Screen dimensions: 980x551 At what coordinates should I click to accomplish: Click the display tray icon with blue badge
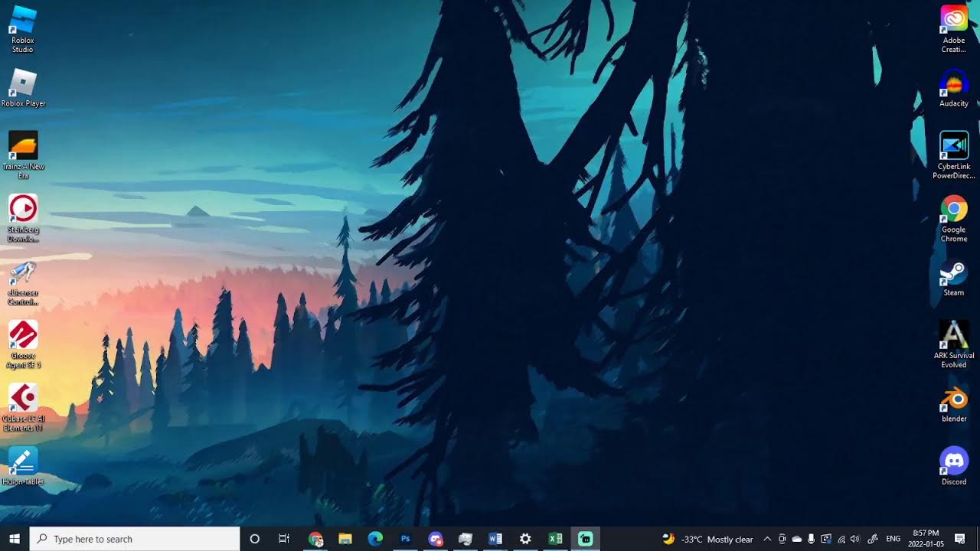click(x=825, y=539)
